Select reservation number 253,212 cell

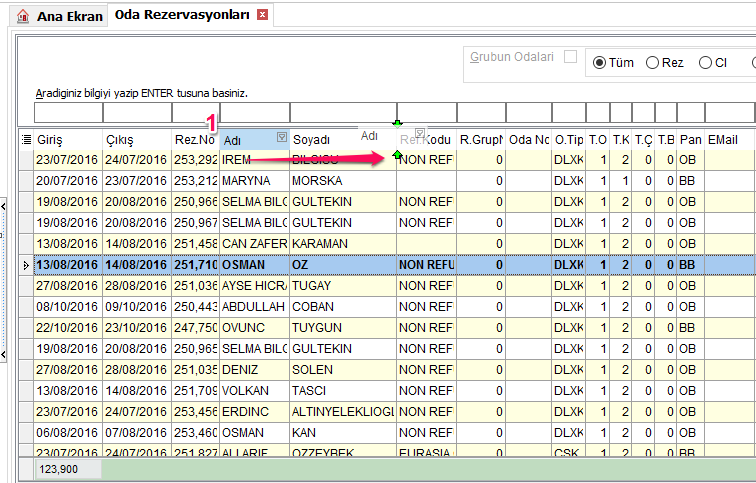coord(195,181)
